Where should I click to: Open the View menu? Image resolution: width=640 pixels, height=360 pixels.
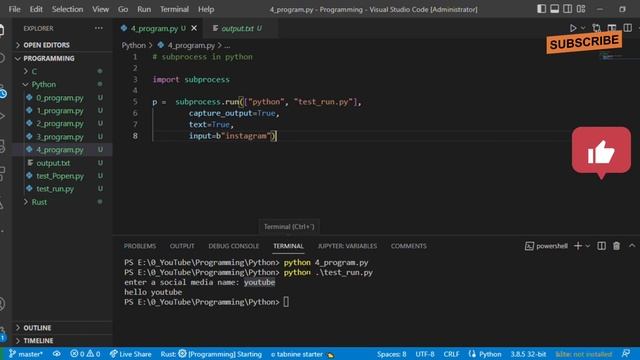click(x=100, y=9)
